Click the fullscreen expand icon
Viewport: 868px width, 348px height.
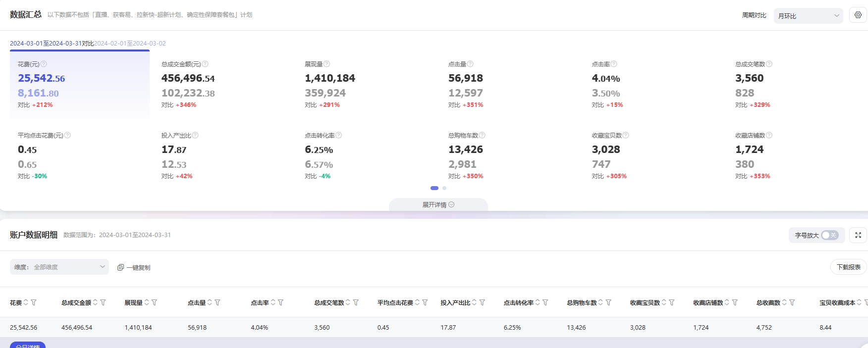coord(858,235)
